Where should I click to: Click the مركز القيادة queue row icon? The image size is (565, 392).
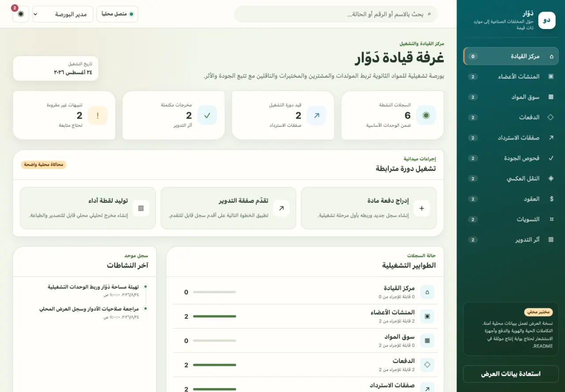427,292
